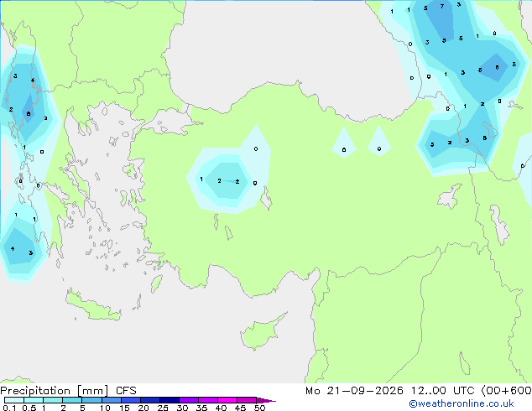This screenshot has width=532, height=411.
Task: Click the legend label '0.1'
Action: [x=9, y=408]
